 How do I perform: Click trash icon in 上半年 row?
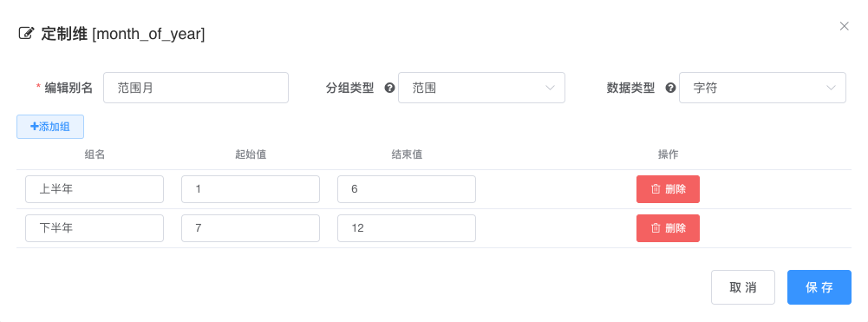tap(656, 189)
